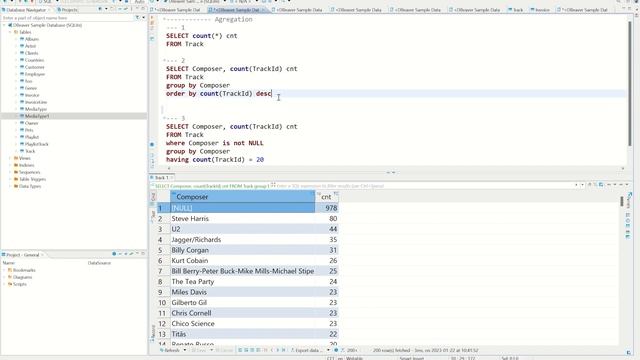Click the Views folder icon
640x360 pixels.
[x=16, y=158]
